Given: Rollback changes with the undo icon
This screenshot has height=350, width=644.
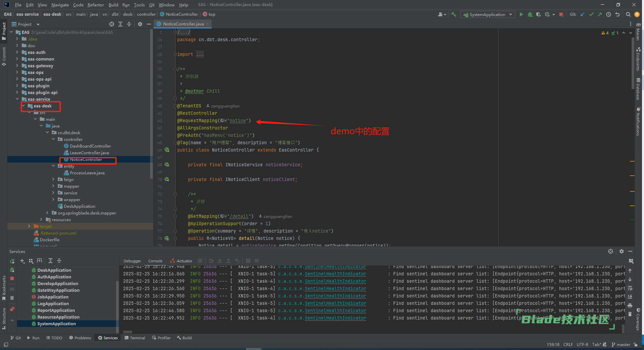Looking at the screenshot, I should click(x=617, y=14).
